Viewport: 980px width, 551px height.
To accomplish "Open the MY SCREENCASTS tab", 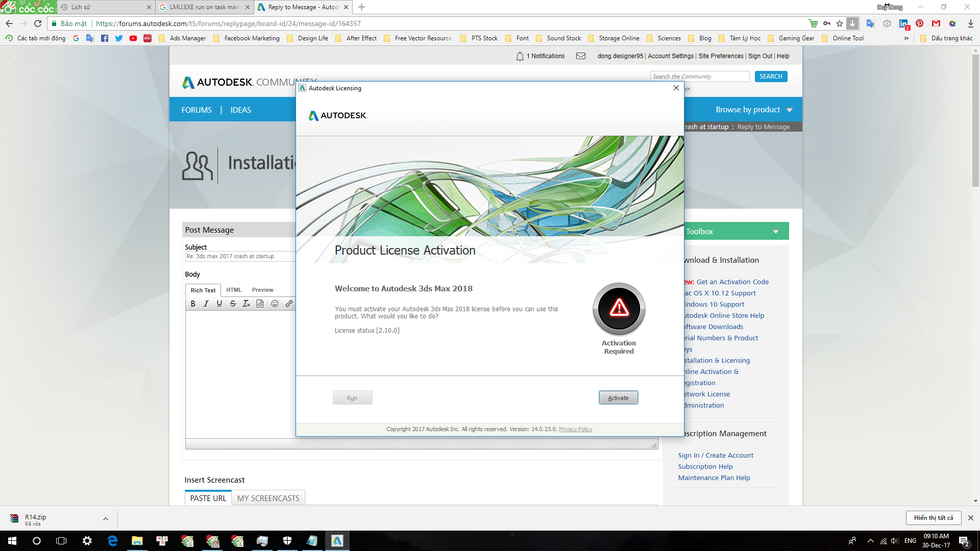I will (x=268, y=498).
